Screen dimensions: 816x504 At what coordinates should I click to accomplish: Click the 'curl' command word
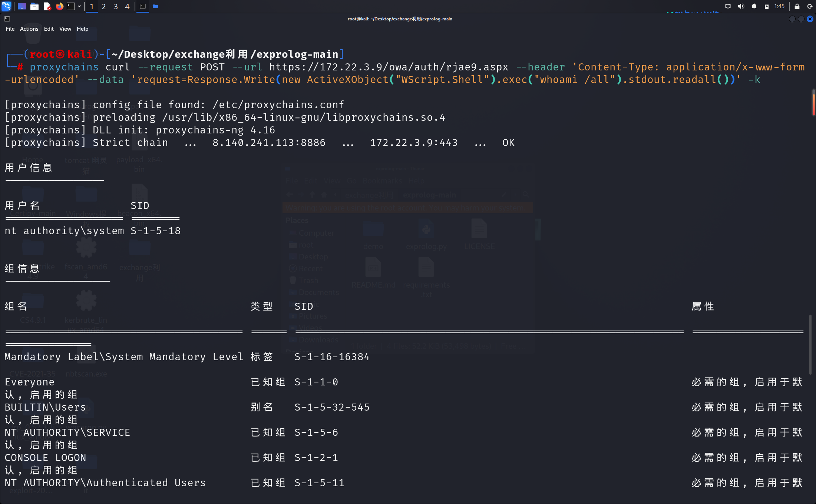(x=118, y=67)
